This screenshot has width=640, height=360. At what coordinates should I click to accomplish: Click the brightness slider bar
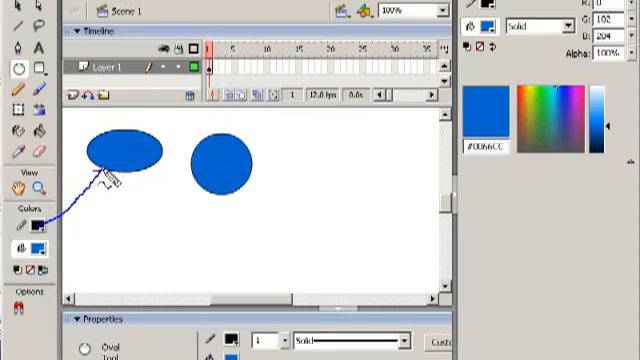[x=596, y=119]
